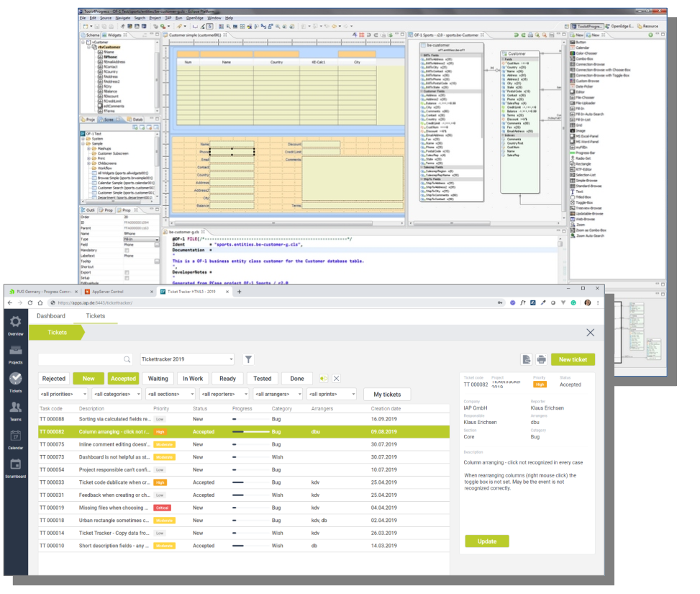Click the New ticket button
Image resolution: width=700 pixels, height=594 pixels.
pos(573,359)
